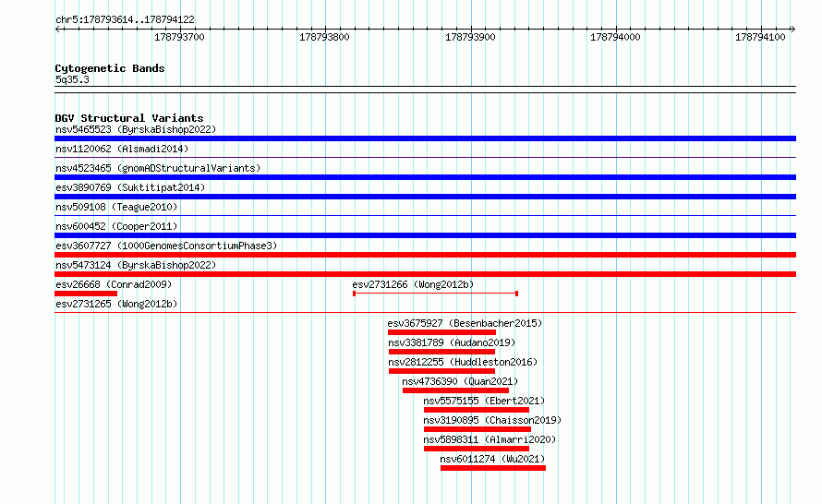Screen dimensions: 822x504
Task: Select the nsv3381789 red variant bar
Action: [x=441, y=352]
